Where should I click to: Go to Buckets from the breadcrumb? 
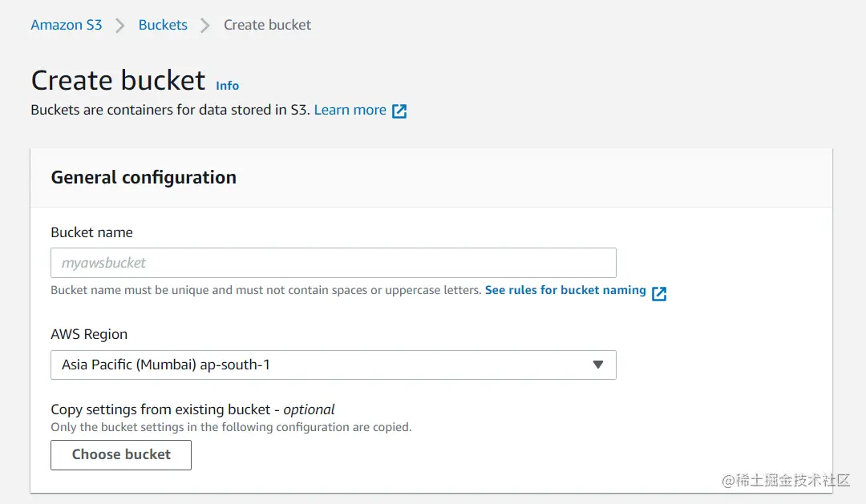pos(163,25)
